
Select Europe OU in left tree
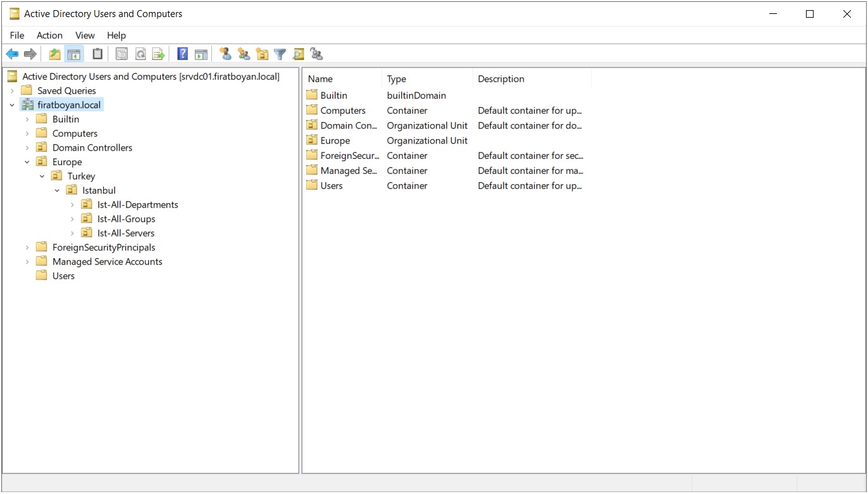(67, 162)
